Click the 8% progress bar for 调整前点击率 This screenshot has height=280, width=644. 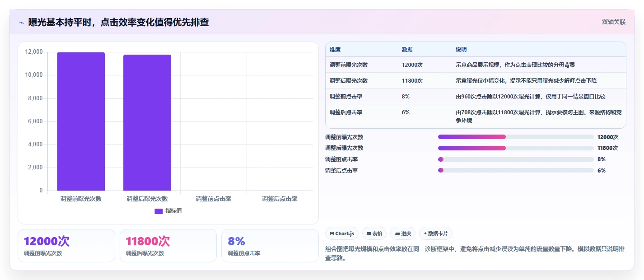516,159
